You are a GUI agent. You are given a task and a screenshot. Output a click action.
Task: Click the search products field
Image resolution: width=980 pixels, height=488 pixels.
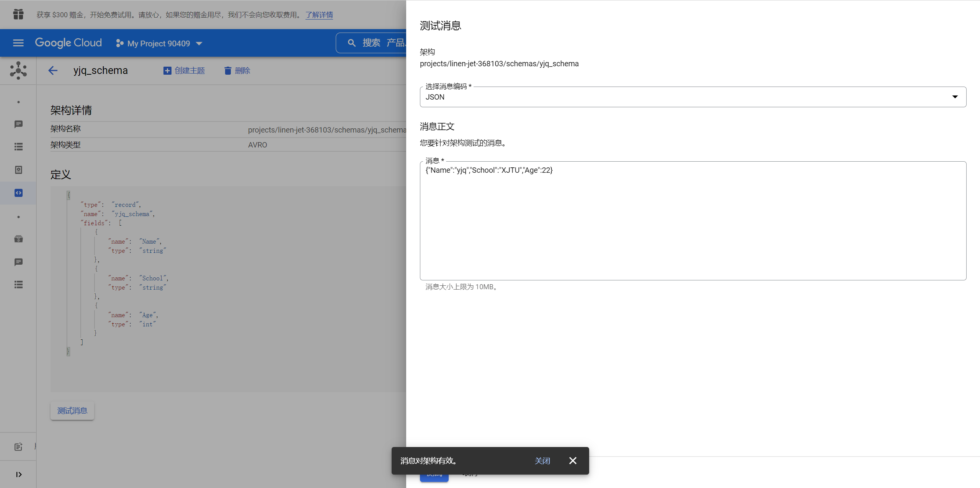tap(371, 43)
